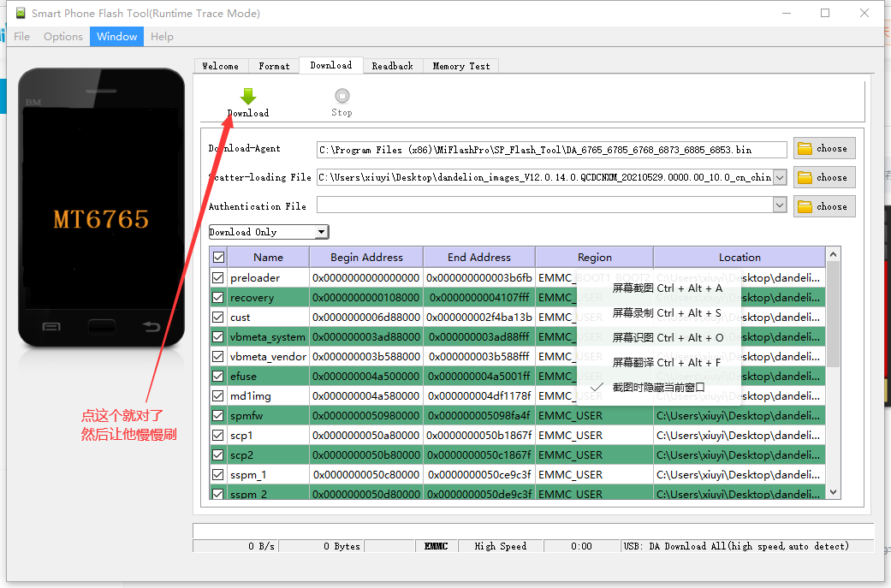
Task: Click the app icon in the title bar
Action: (x=21, y=13)
